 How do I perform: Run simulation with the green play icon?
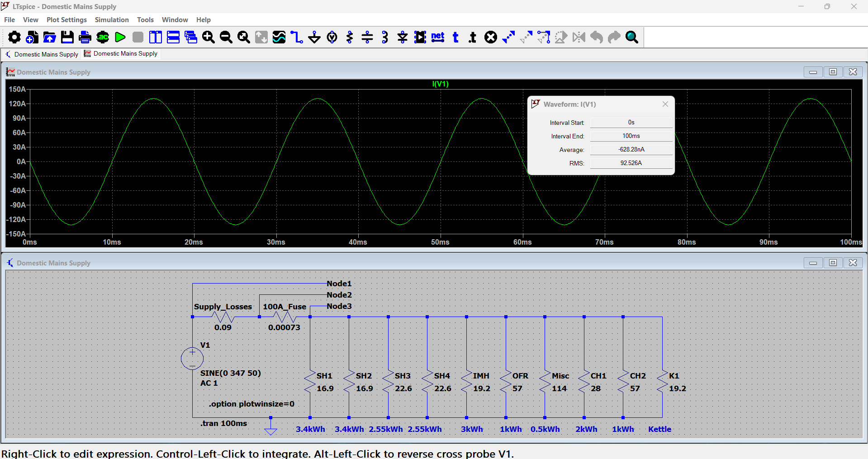(120, 37)
